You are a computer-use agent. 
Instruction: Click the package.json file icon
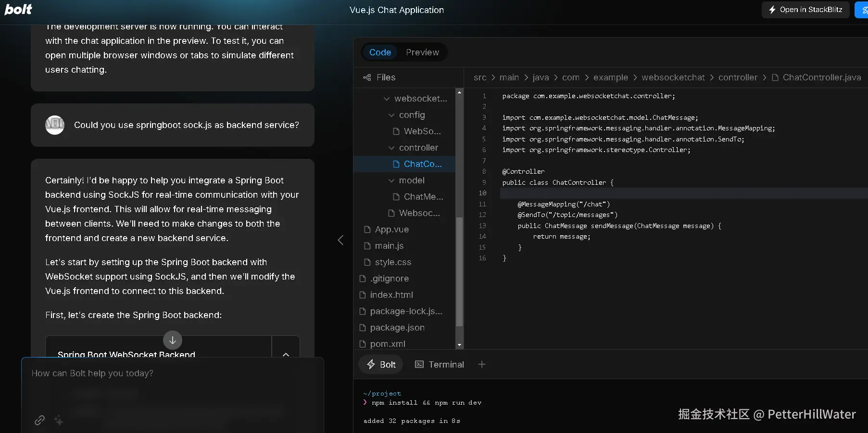coord(363,328)
